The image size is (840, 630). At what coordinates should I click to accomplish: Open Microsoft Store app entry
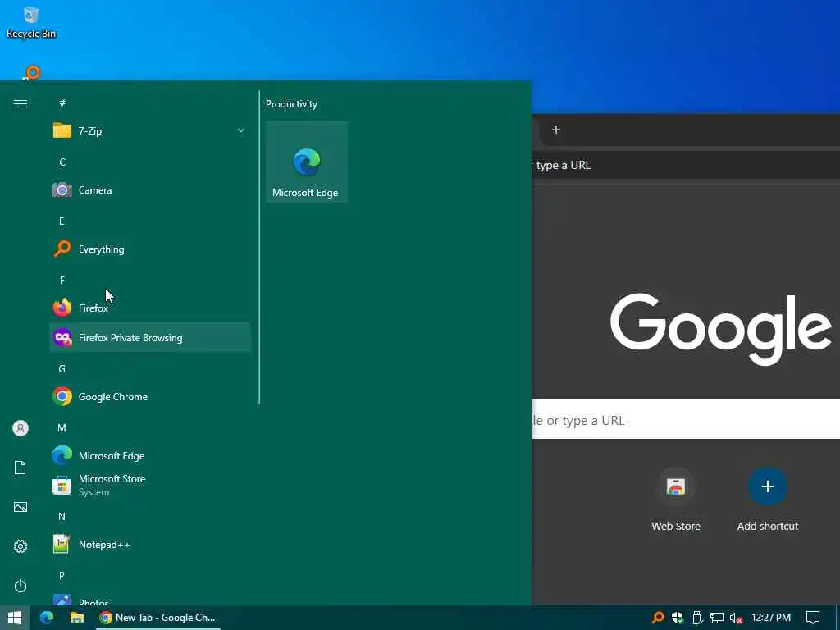[x=150, y=486]
